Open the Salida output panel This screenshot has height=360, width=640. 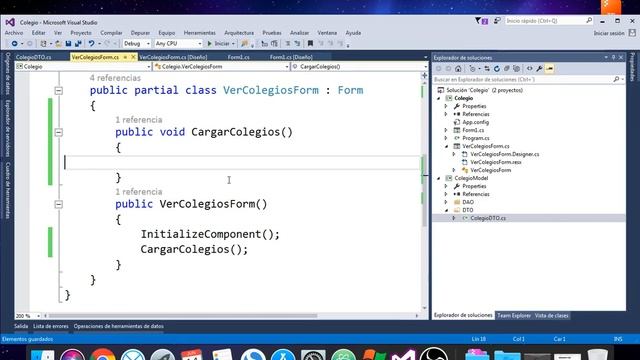click(x=21, y=326)
